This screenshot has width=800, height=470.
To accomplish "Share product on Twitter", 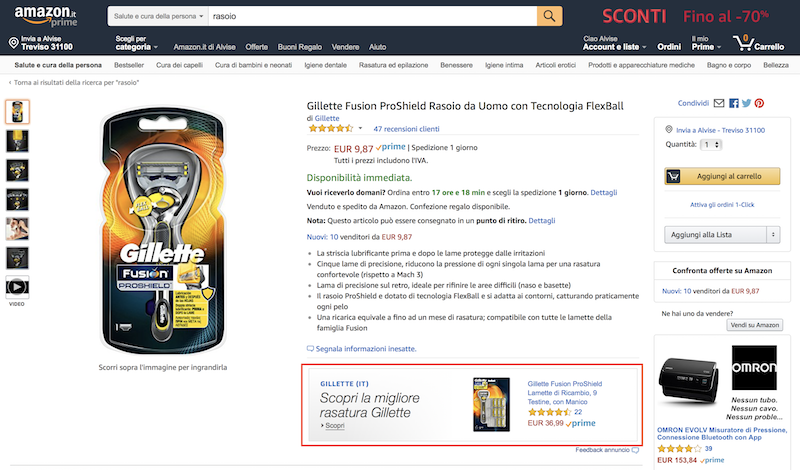I will [746, 103].
